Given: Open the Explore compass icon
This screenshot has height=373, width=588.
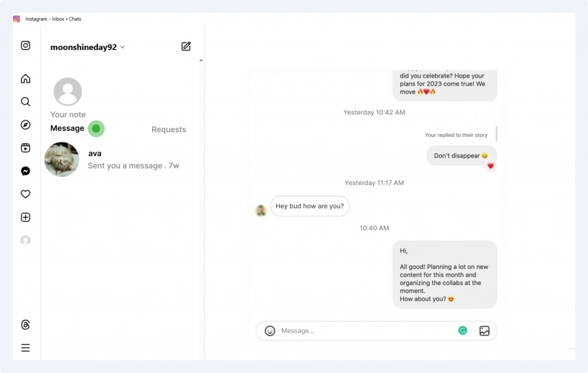Looking at the screenshot, I should (25, 125).
